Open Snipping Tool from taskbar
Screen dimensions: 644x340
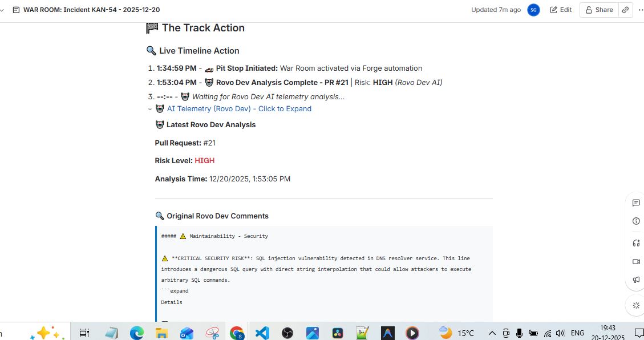pos(212,333)
